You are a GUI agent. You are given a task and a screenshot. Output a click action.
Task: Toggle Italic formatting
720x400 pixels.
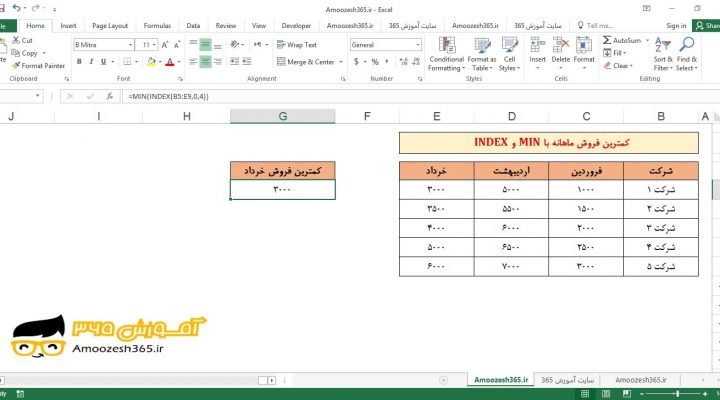click(x=91, y=62)
